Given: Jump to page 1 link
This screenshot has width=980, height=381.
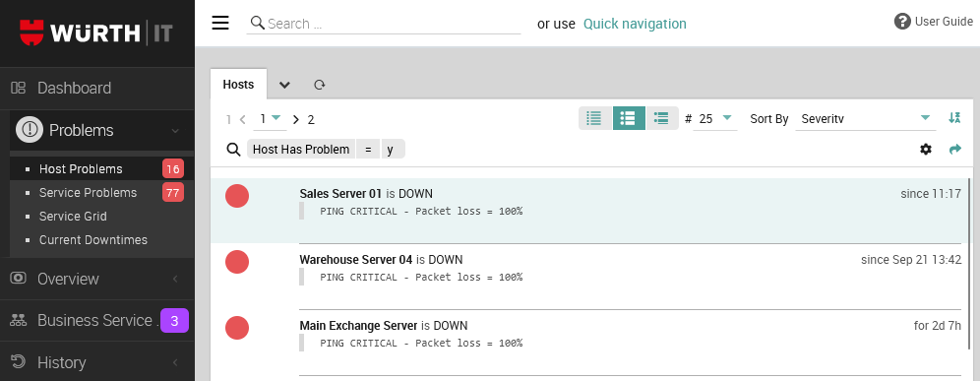Looking at the screenshot, I should (x=228, y=119).
